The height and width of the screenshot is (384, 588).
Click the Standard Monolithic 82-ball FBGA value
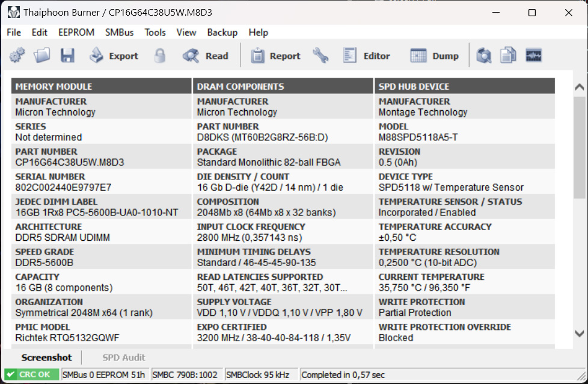269,163
